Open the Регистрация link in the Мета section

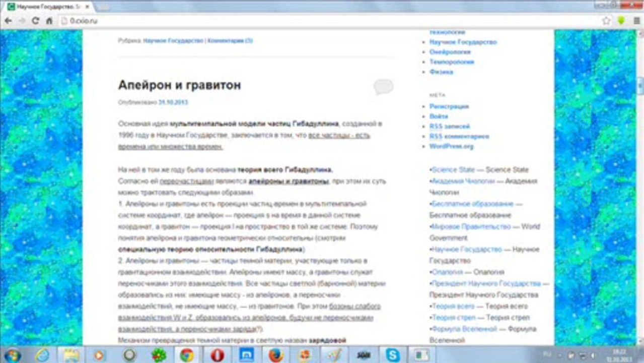449,106
